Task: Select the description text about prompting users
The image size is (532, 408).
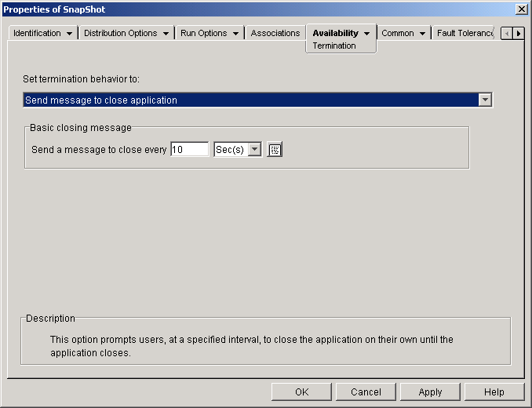Action: tap(252, 346)
